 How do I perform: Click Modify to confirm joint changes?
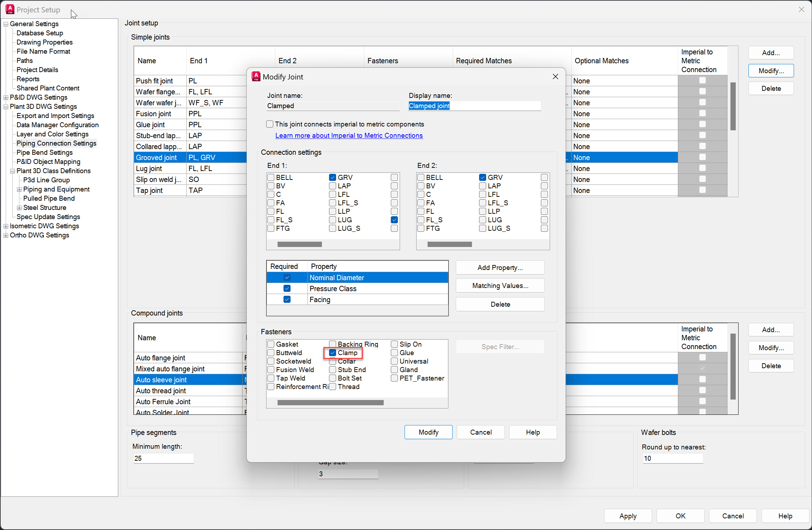point(428,432)
